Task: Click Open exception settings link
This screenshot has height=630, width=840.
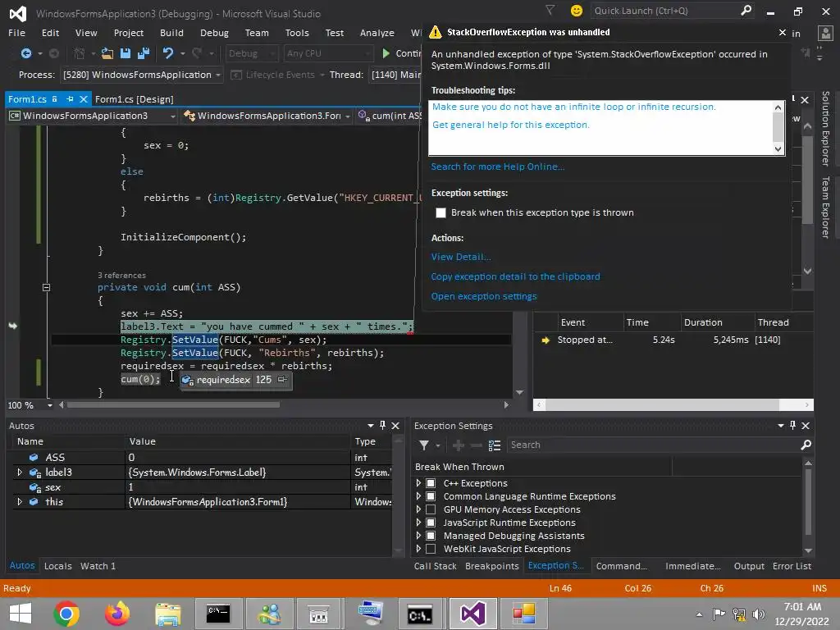Action: coord(484,296)
